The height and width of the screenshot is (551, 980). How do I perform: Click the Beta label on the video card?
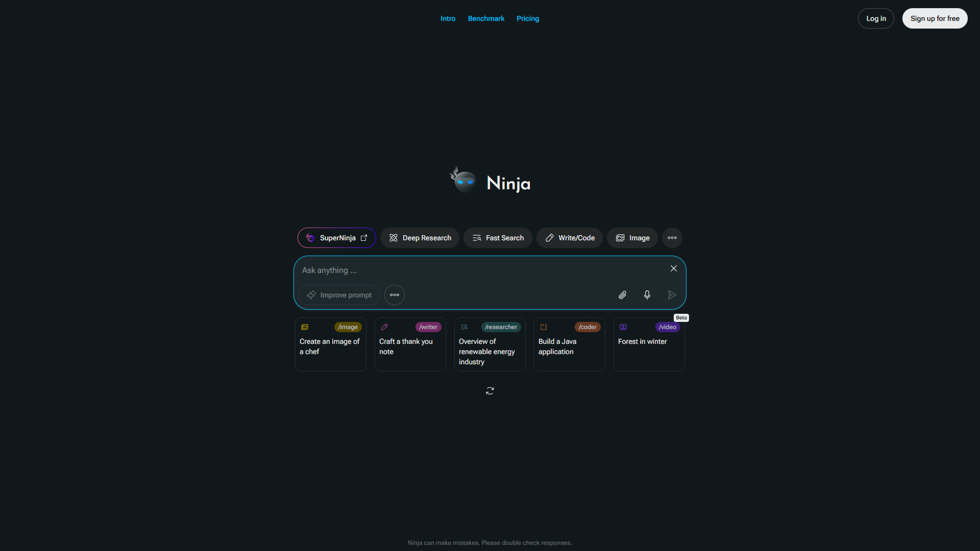[x=681, y=318]
